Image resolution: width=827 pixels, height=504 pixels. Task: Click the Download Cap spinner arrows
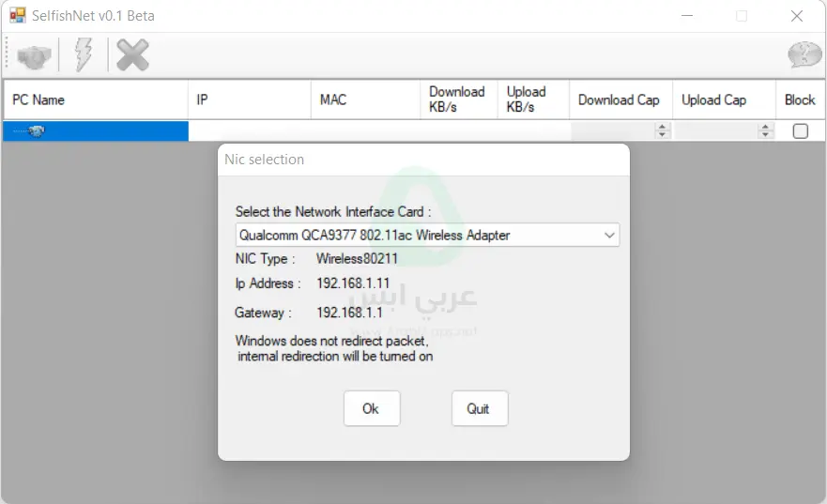663,131
